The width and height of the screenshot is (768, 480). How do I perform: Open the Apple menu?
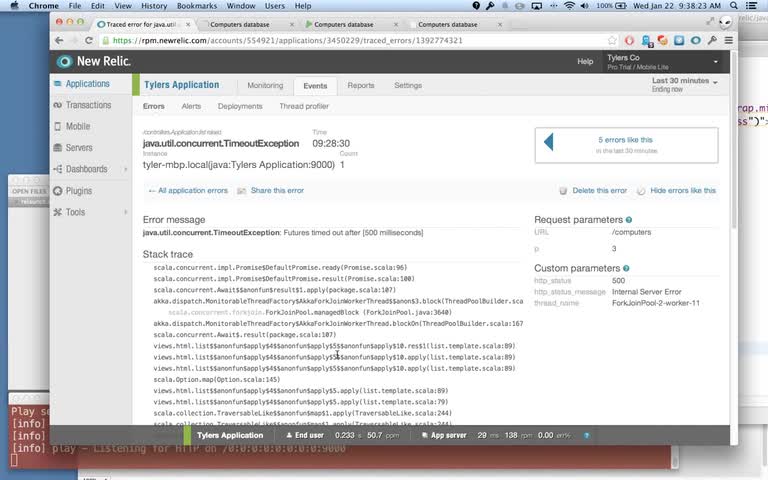click(14, 6)
